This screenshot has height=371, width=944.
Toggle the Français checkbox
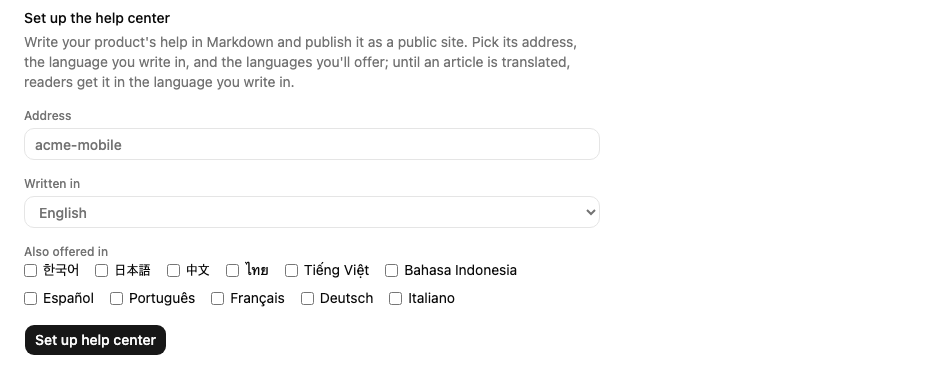tap(217, 299)
